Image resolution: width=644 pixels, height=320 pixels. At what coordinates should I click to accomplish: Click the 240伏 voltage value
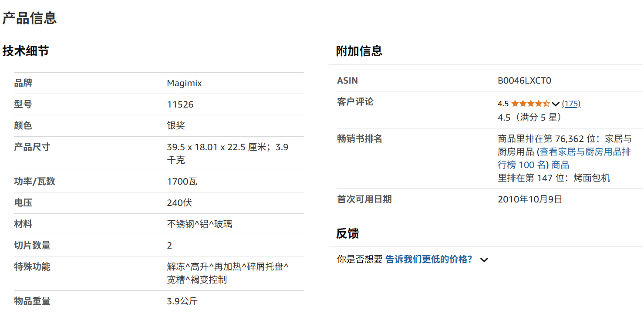click(179, 203)
